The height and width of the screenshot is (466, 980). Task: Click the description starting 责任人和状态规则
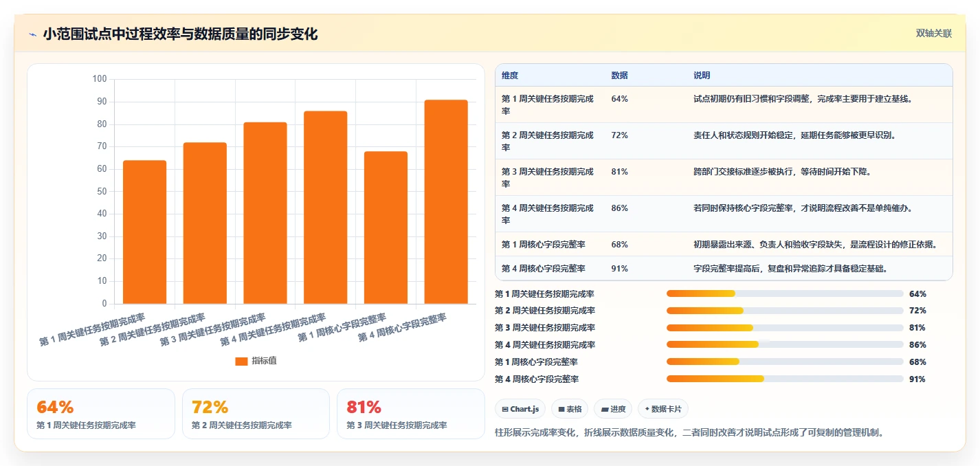tap(794, 135)
